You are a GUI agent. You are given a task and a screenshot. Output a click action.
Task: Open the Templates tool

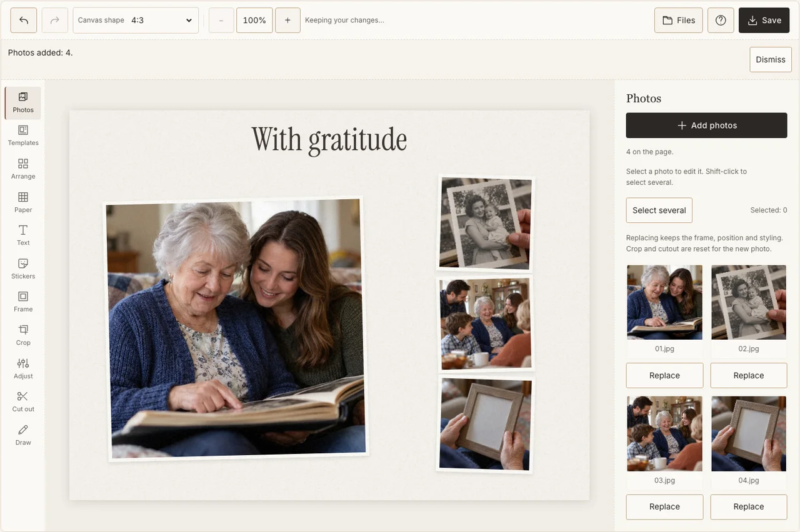pos(23,136)
